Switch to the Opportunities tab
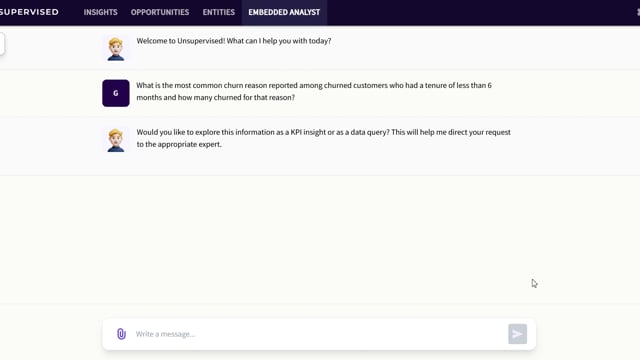Viewport: 640px width, 360px height. coord(160,12)
